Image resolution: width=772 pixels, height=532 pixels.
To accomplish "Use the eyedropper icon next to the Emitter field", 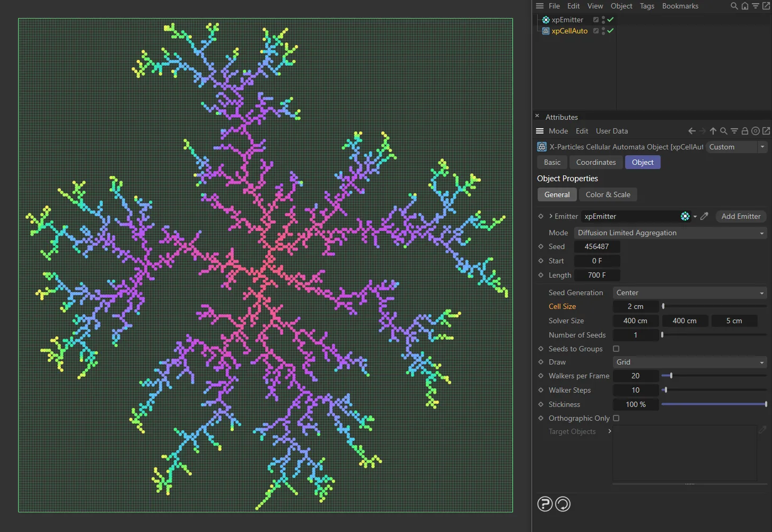I will tap(704, 216).
